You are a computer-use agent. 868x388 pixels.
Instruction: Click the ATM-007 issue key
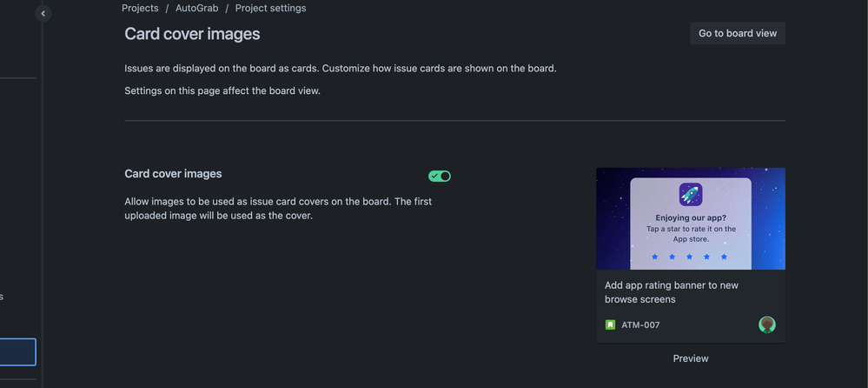click(640, 324)
